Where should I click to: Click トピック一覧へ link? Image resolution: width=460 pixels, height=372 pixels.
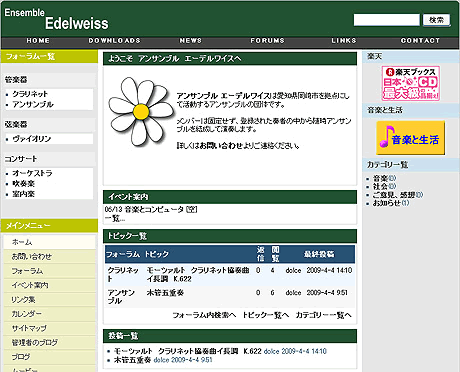click(265, 315)
